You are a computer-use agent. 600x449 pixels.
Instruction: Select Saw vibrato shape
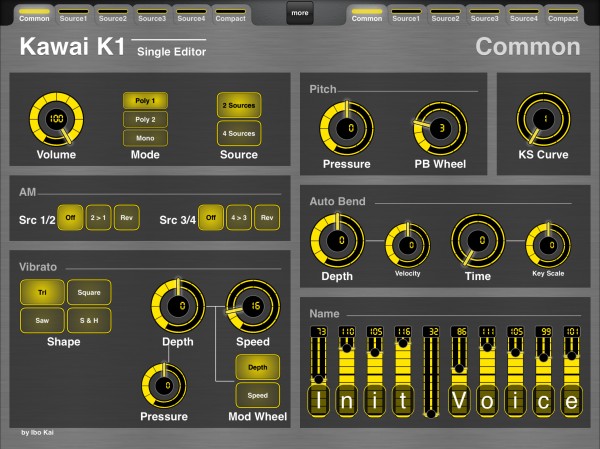click(x=42, y=320)
